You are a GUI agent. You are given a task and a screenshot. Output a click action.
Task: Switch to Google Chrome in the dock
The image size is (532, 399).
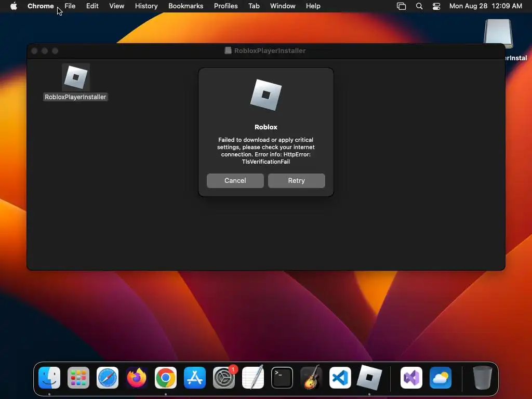tap(166, 378)
